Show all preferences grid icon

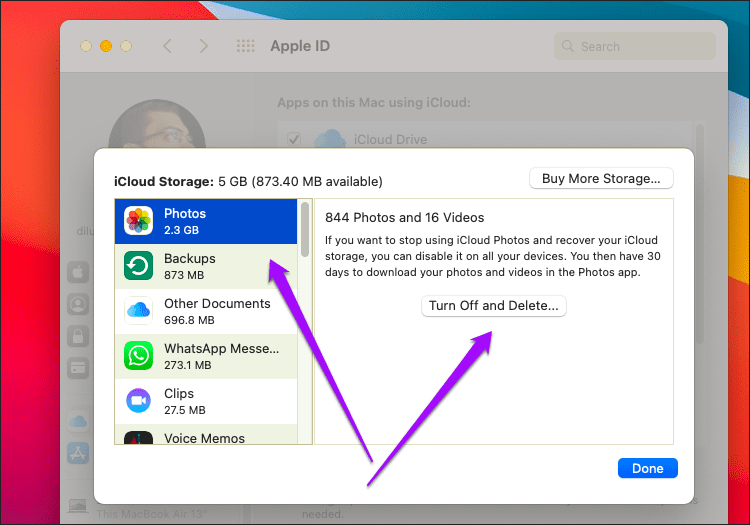[x=245, y=46]
